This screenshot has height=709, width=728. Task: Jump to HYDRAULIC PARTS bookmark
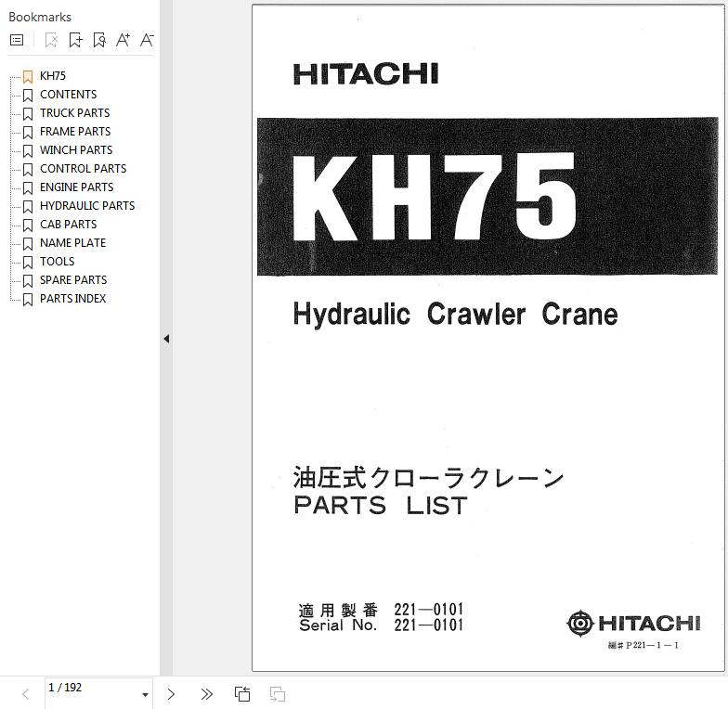point(87,206)
